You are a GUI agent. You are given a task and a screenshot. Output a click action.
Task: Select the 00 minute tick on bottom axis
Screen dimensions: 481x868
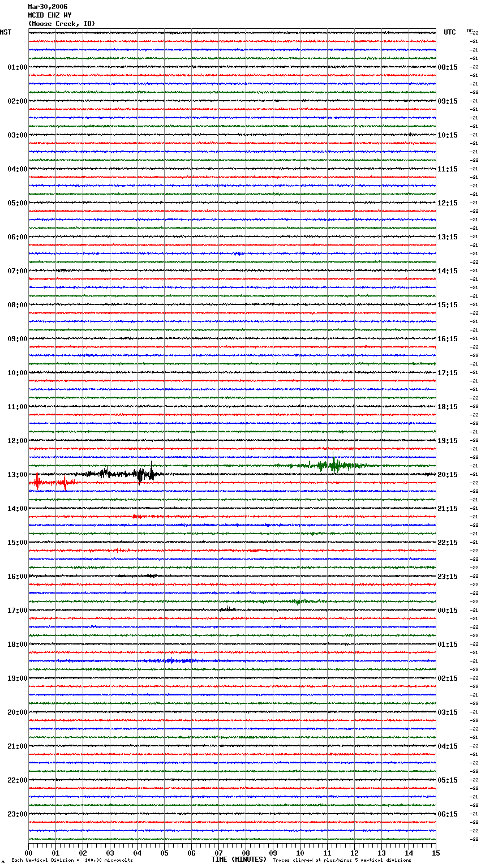(29, 853)
